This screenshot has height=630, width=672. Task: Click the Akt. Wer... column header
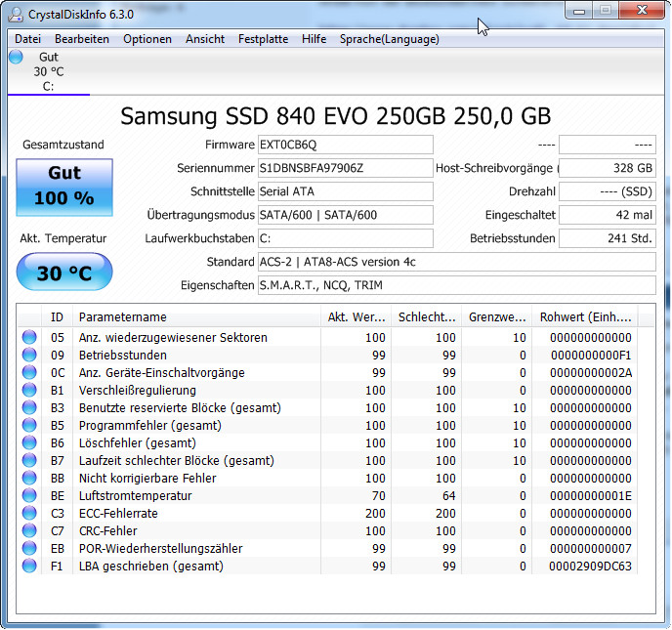click(357, 317)
